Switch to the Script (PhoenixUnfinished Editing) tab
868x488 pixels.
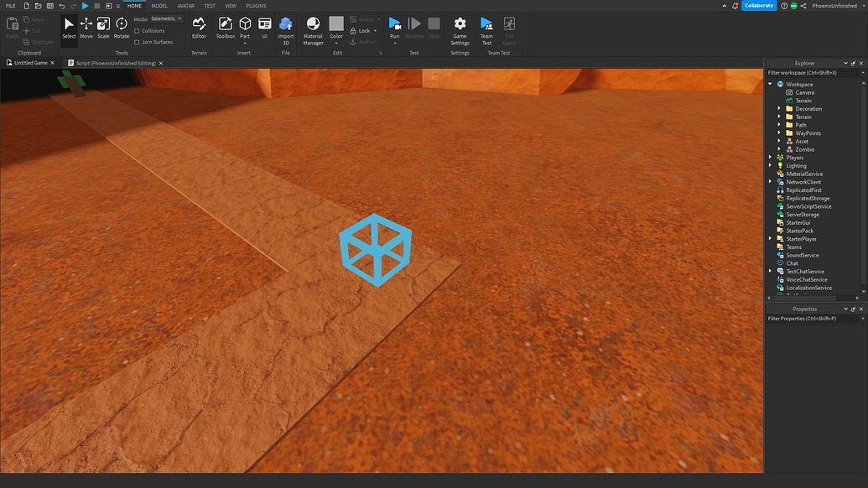point(116,63)
